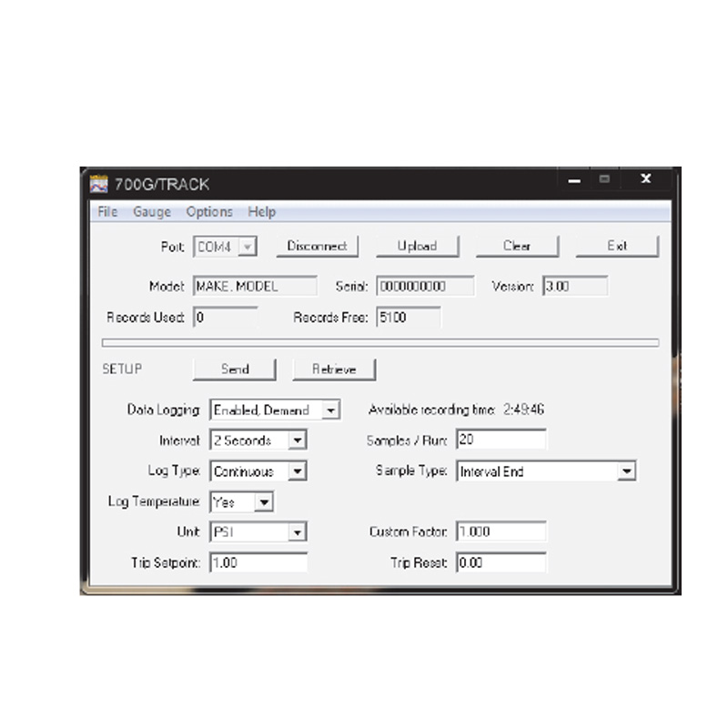Image resolution: width=728 pixels, height=728 pixels.
Task: Open the Options menu
Action: pyautogui.click(x=209, y=212)
